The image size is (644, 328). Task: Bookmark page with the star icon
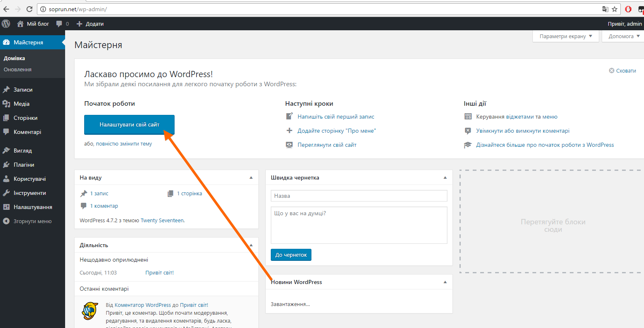pos(615,9)
